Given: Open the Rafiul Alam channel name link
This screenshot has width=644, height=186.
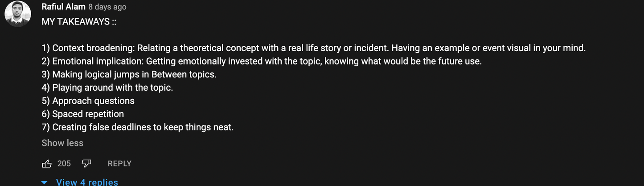Looking at the screenshot, I should 63,7.
